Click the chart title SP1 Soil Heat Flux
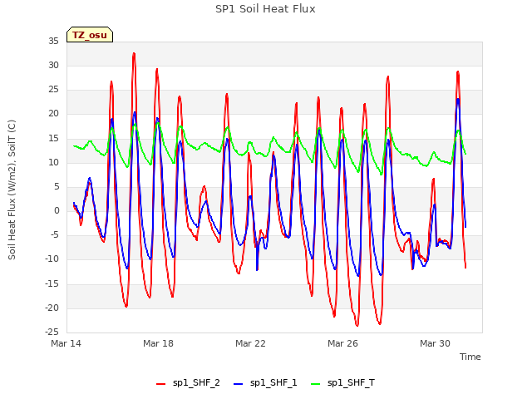The image size is (532, 399). tap(265, 9)
